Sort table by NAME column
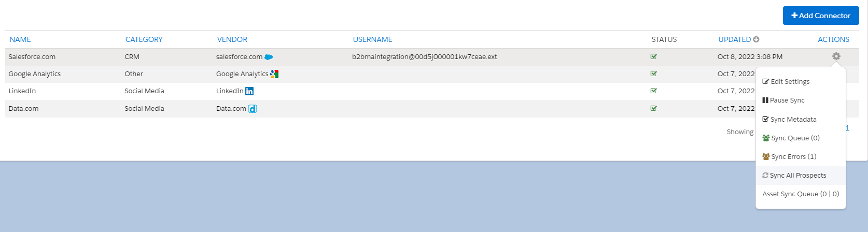Viewport: 868px width, 232px height. click(20, 39)
